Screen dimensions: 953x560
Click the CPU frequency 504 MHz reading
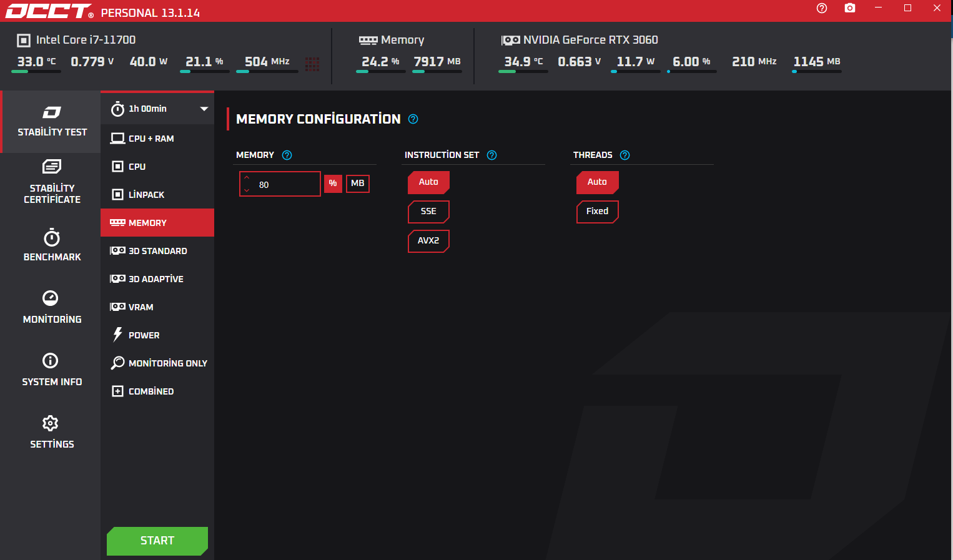[267, 62]
